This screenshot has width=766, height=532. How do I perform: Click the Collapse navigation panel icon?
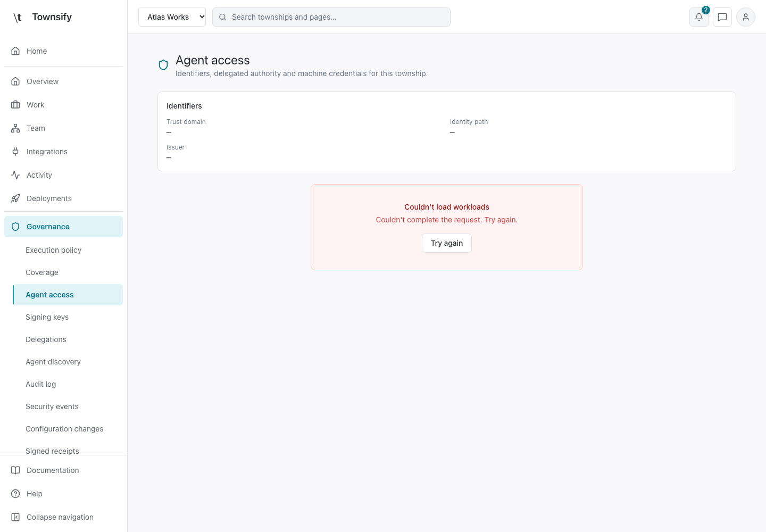(x=15, y=517)
